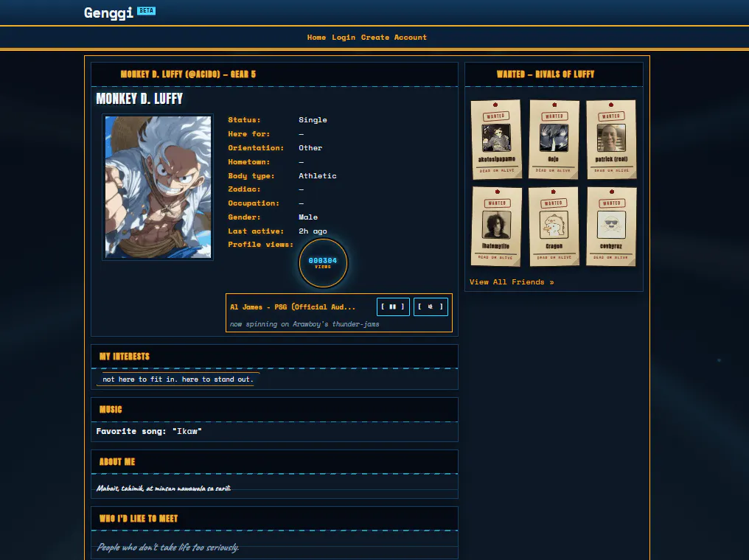Open patrick (real)'s wanted poster
This screenshot has width=749, height=560.
[611, 139]
